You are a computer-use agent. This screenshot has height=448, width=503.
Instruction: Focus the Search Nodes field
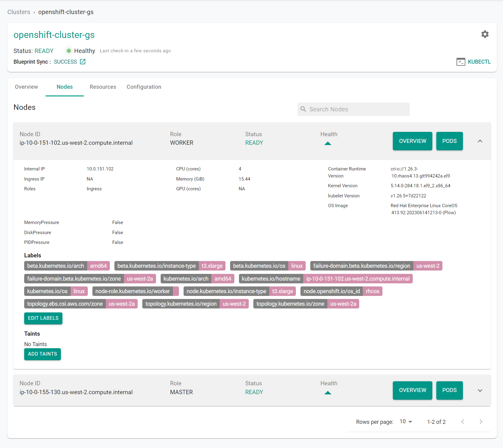tap(353, 109)
